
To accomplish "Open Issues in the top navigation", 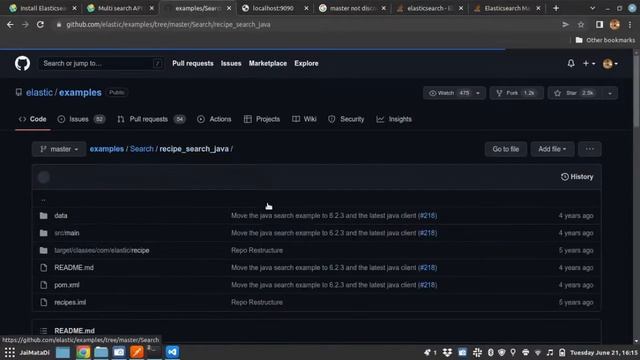I will (x=231, y=63).
